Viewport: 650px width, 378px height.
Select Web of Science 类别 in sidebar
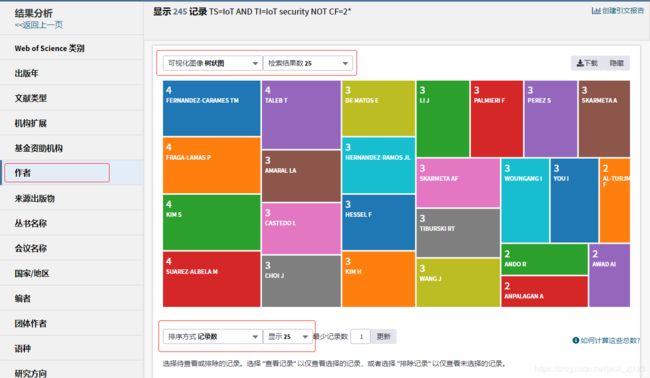[x=72, y=48]
